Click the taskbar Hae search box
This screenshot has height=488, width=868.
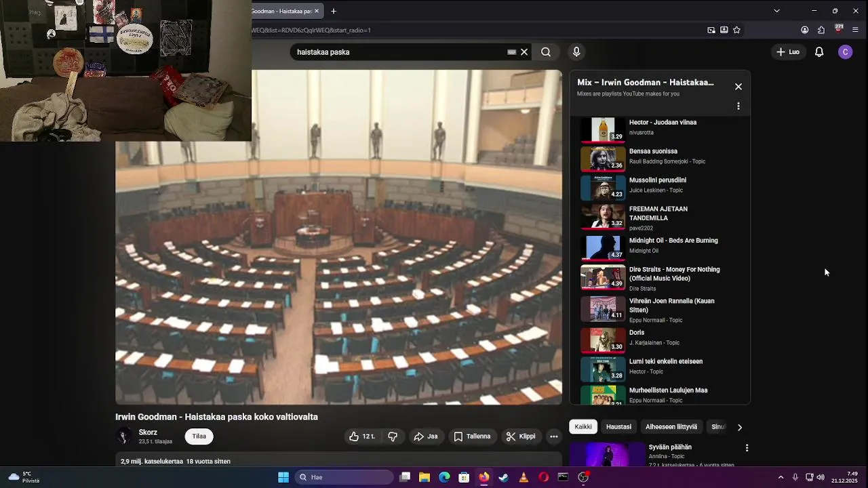coord(344,477)
